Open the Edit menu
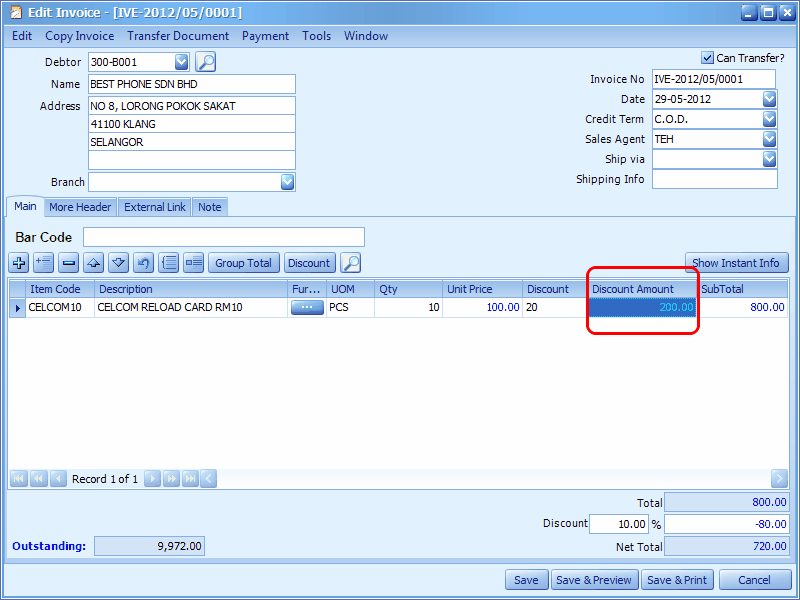Viewport: 800px width, 600px height. click(x=22, y=36)
